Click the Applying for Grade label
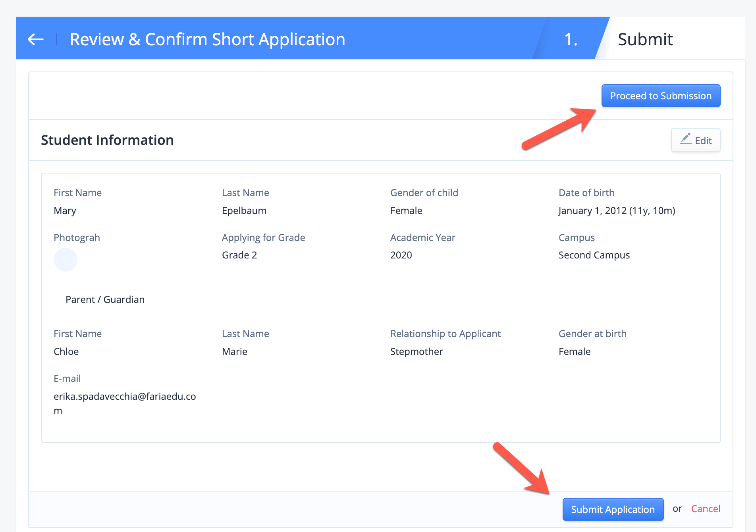 click(264, 237)
